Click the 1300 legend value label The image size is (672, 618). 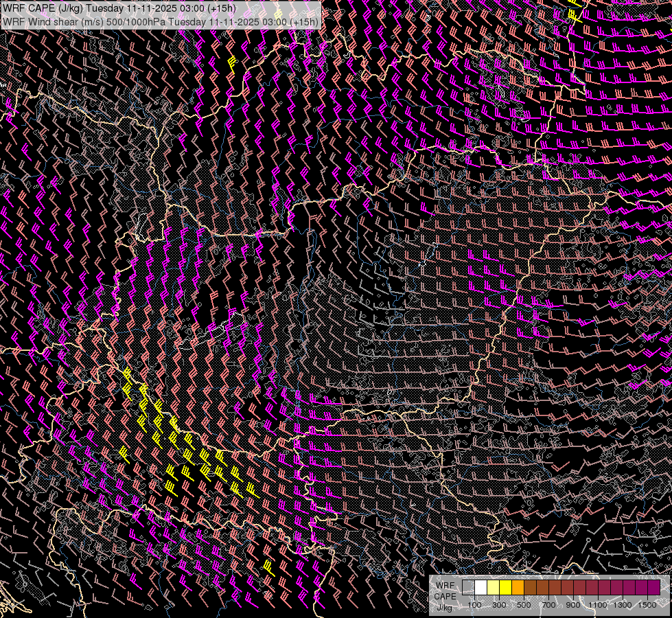tap(623, 605)
